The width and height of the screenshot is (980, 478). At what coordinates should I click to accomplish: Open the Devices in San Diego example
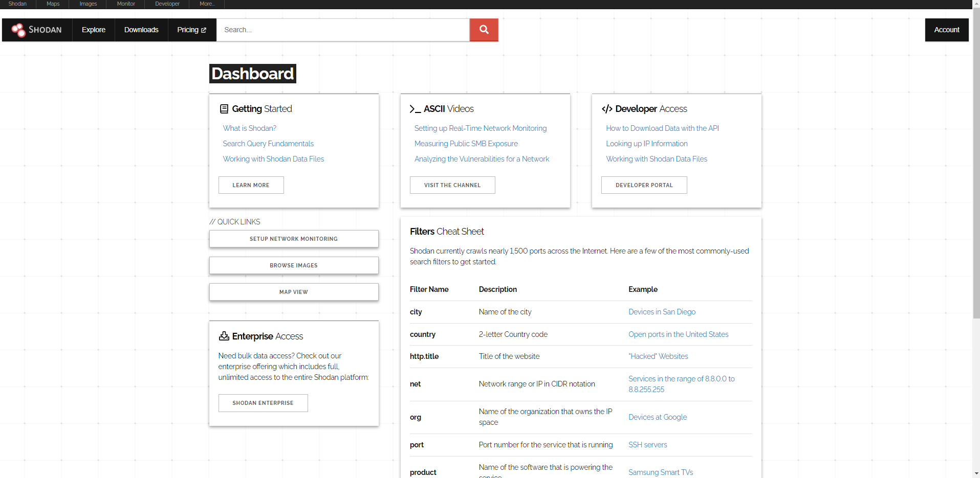pyautogui.click(x=662, y=312)
